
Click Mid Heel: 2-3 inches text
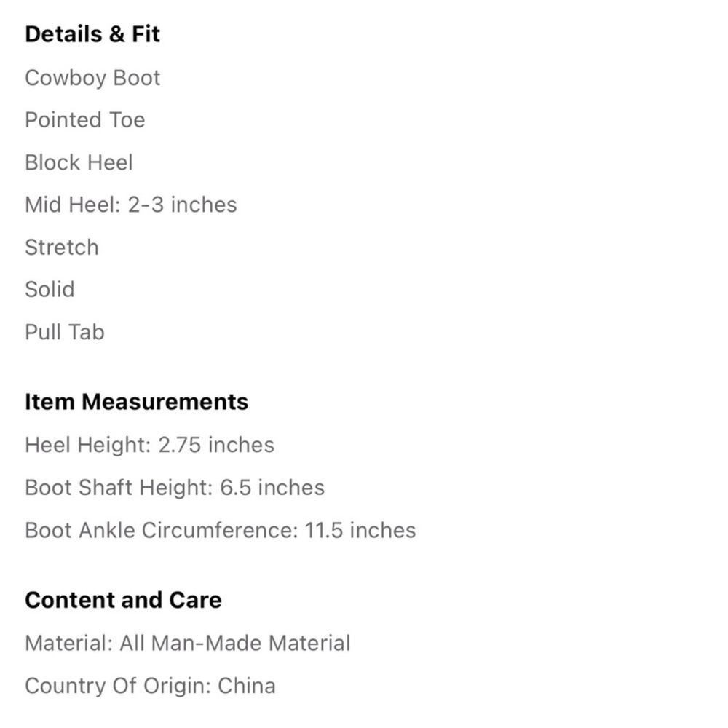click(131, 205)
